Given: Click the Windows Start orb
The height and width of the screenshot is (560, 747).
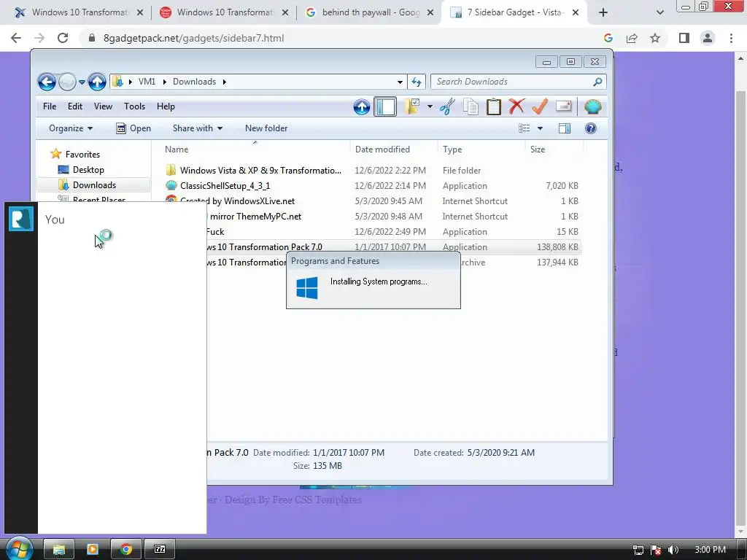Looking at the screenshot, I should pyautogui.click(x=18, y=548).
